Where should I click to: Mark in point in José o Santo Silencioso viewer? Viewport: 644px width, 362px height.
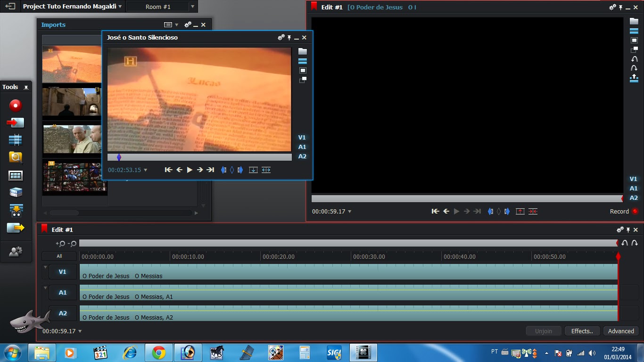pos(223,170)
